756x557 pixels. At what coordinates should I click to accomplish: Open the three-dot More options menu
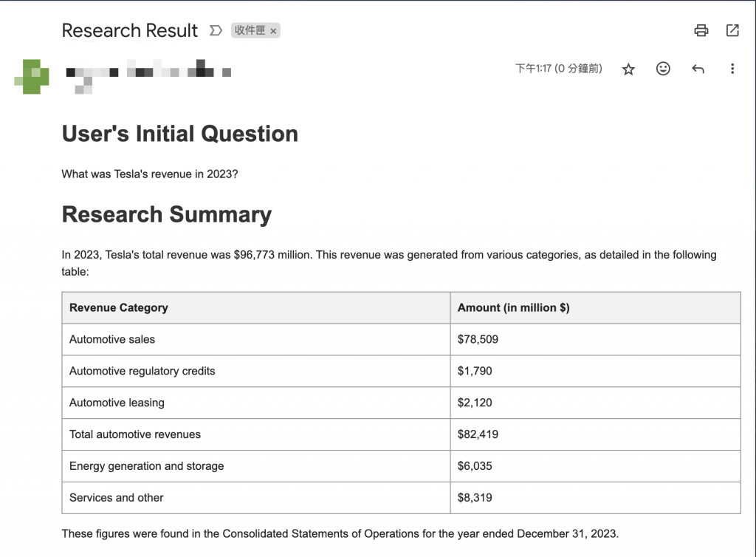click(732, 69)
